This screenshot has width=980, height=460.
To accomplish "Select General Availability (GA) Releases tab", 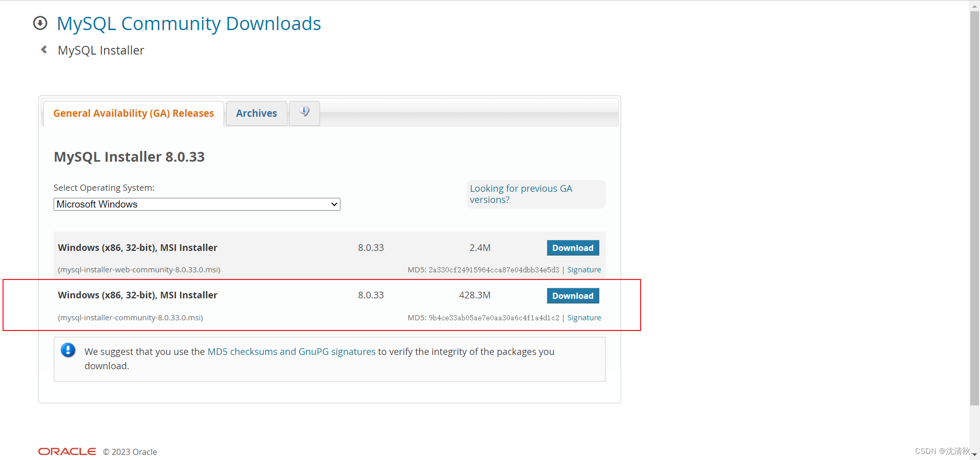I will click(x=134, y=113).
